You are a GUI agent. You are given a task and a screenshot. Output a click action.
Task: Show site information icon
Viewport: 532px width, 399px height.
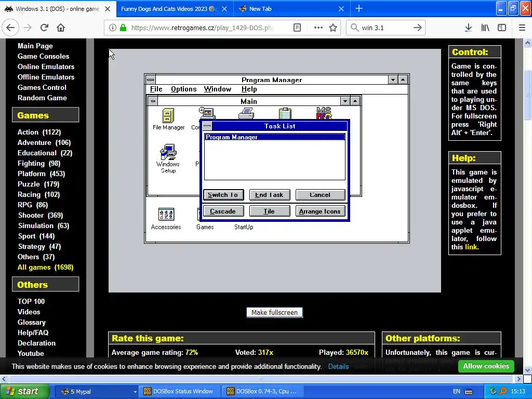(112, 28)
